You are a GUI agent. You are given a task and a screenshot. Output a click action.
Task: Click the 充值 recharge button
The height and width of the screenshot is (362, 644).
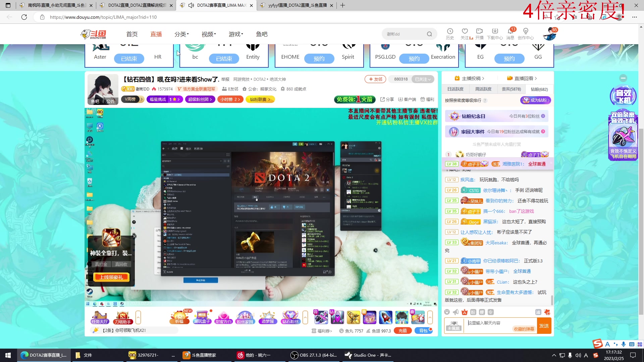[403, 330]
